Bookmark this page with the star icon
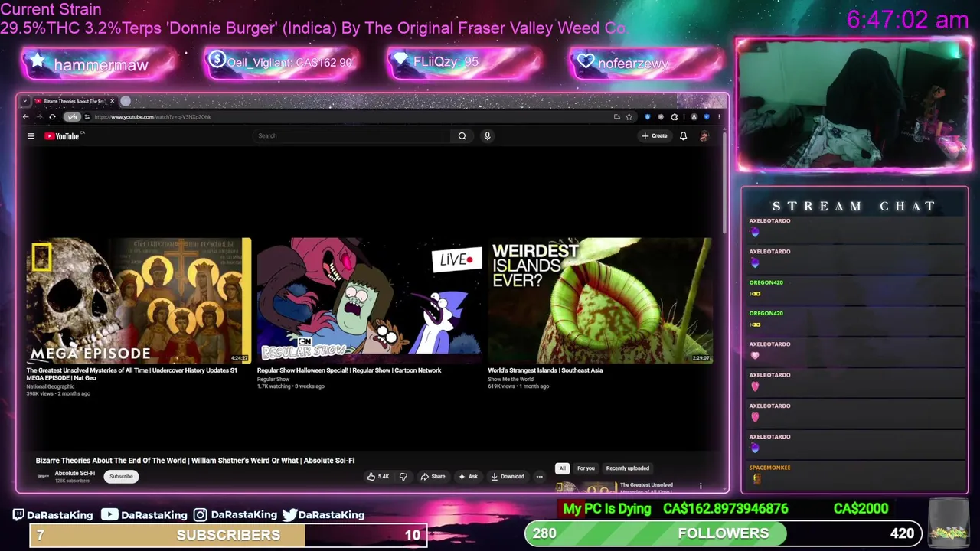 (629, 117)
